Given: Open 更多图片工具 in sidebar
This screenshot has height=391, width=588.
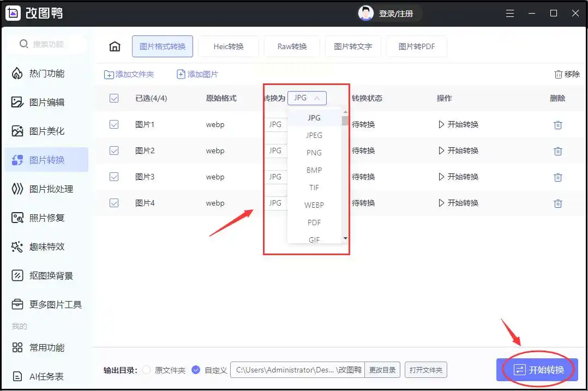Looking at the screenshot, I should coord(47,304).
